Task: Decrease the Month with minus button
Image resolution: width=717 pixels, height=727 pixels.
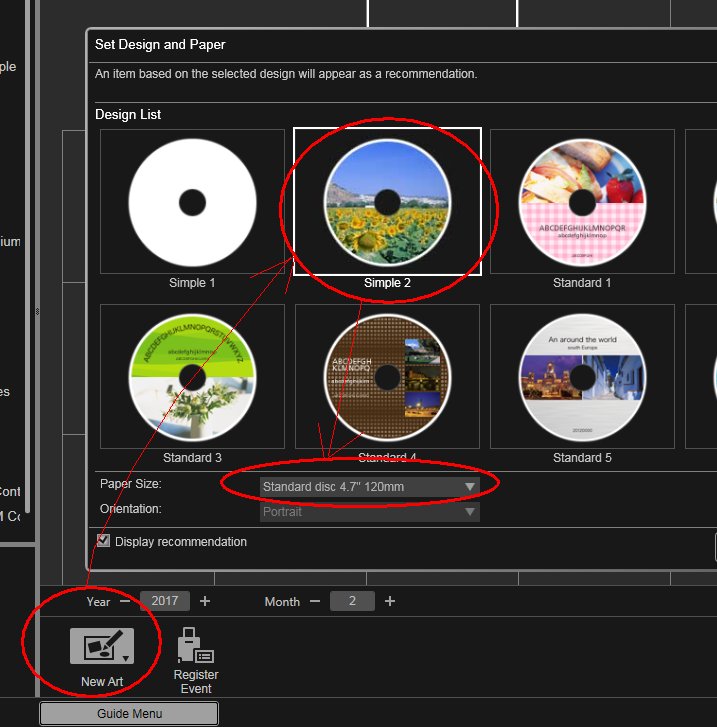Action: pos(314,601)
